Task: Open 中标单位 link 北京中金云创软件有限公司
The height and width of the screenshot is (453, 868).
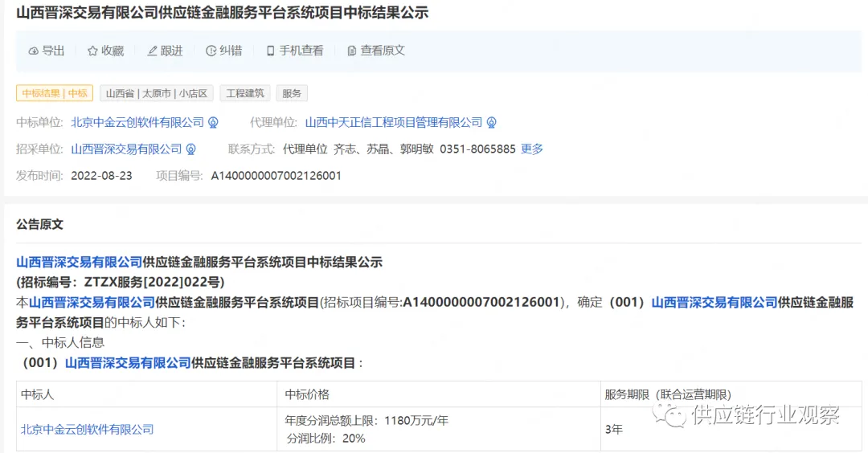Action: click(x=137, y=123)
